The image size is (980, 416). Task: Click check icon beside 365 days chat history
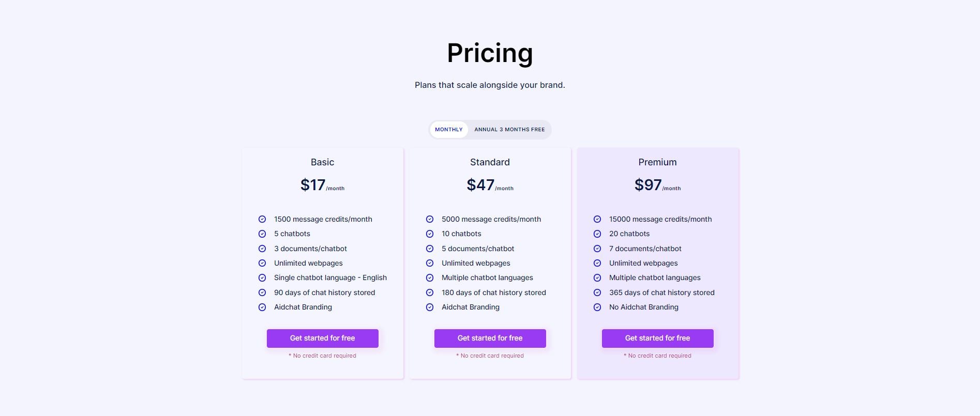coord(597,292)
